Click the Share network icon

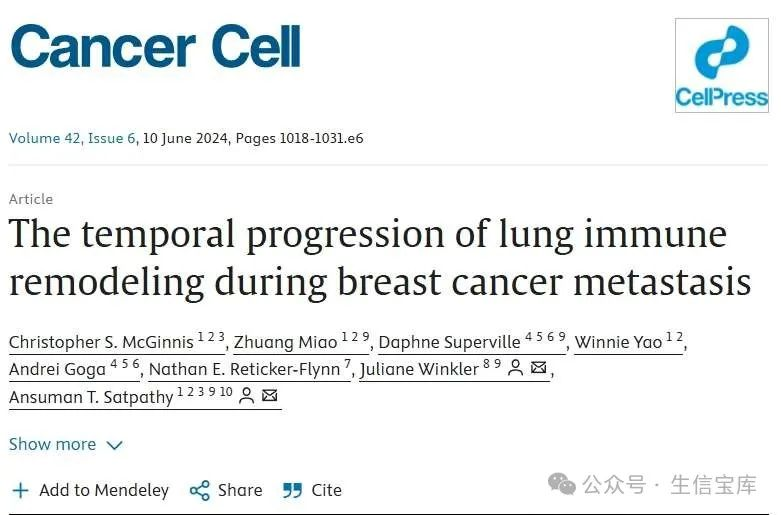point(200,491)
